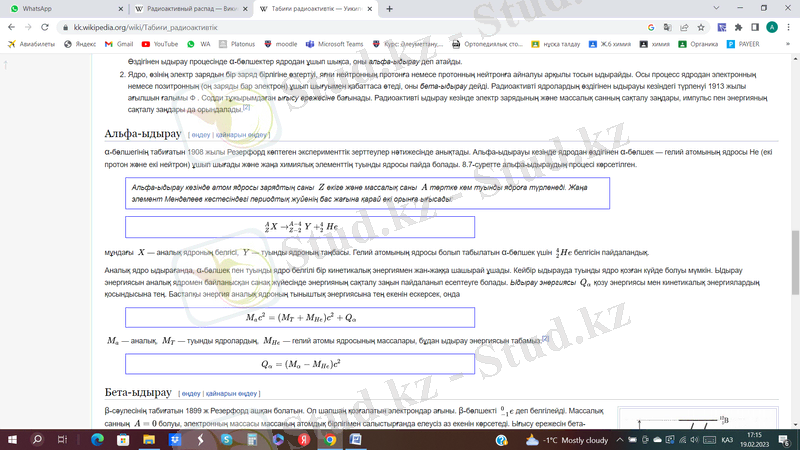
Task: Open the tab search dropdown arrow
Action: (716, 8)
